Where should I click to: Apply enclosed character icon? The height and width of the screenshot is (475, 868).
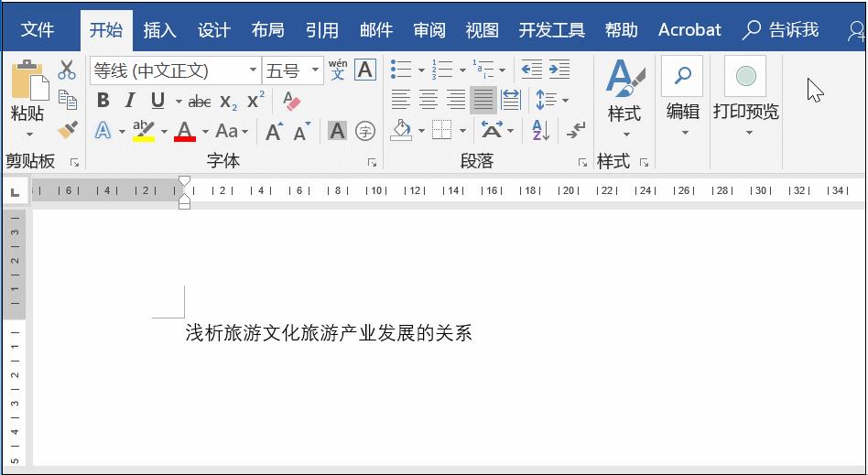(x=365, y=131)
